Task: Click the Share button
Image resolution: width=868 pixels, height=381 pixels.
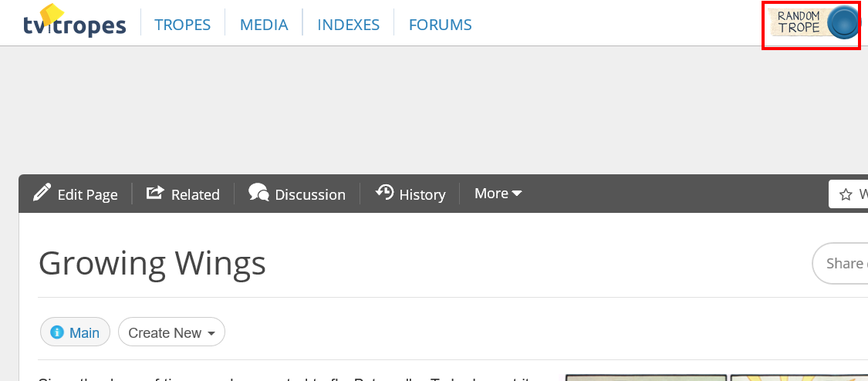Action: pos(839,263)
